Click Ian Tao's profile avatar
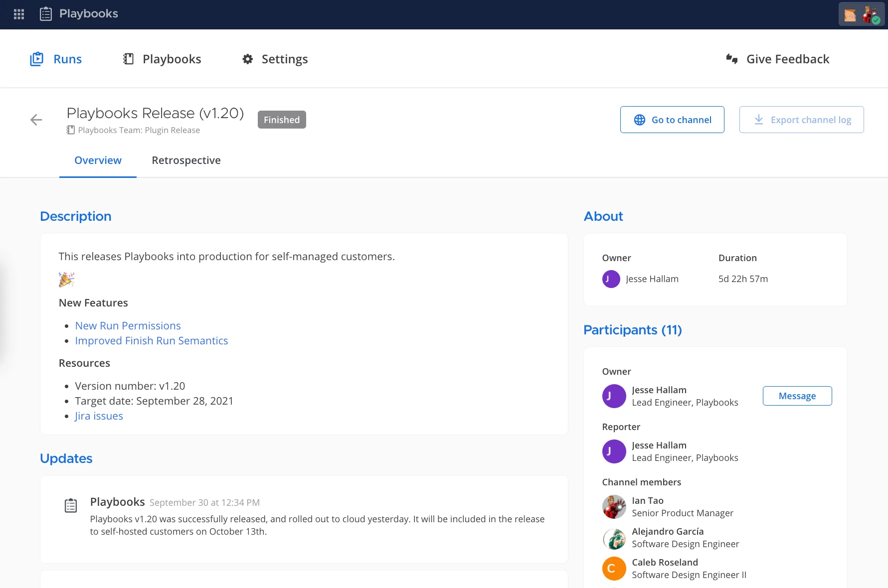 click(x=614, y=507)
